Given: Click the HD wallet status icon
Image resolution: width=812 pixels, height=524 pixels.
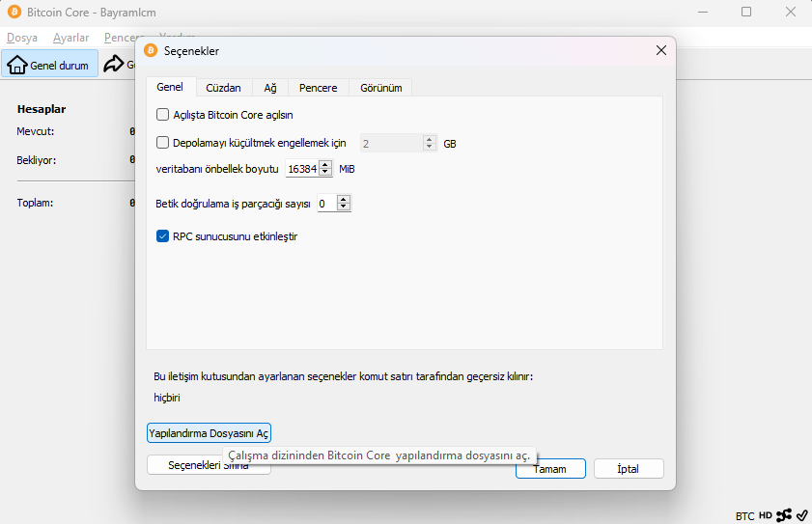Looking at the screenshot, I should click(766, 515).
